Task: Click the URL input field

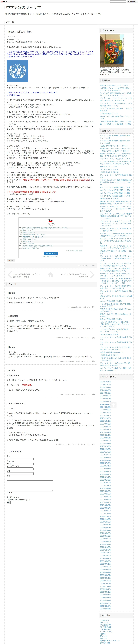Action: 20,473
